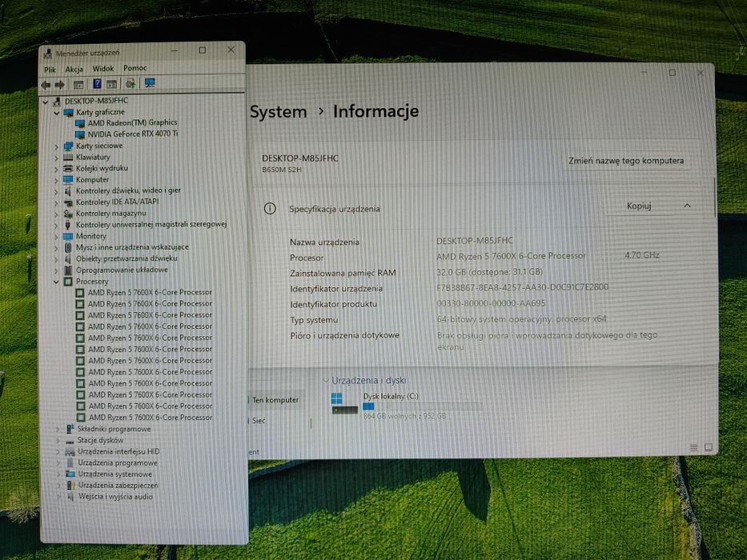Click the product ID 00330-80000-00000-AA695
747x560 pixels.
pyautogui.click(x=491, y=303)
